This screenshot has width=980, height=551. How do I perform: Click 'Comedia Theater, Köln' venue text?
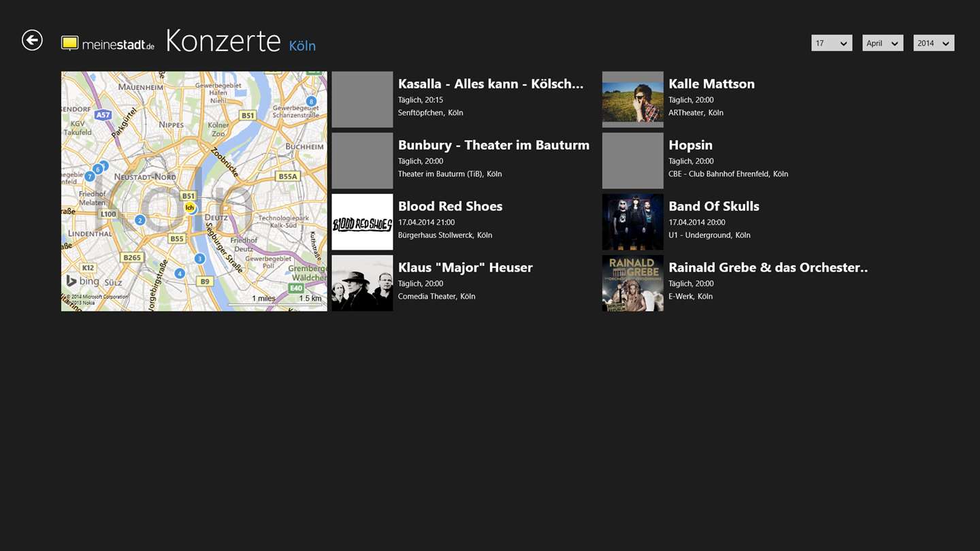[436, 297]
